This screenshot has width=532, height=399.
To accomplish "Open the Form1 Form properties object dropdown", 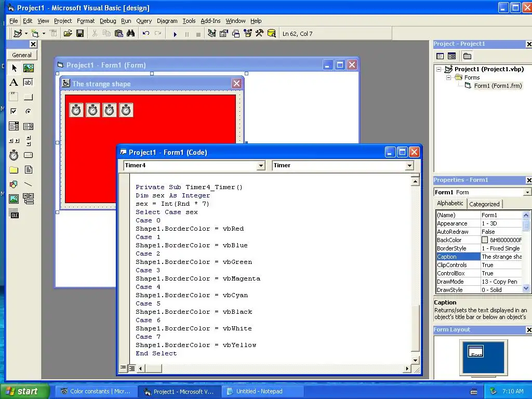I will pos(527,192).
